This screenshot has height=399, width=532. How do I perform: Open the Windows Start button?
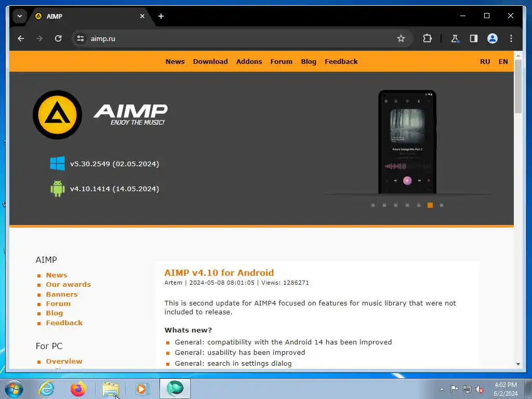(14, 389)
